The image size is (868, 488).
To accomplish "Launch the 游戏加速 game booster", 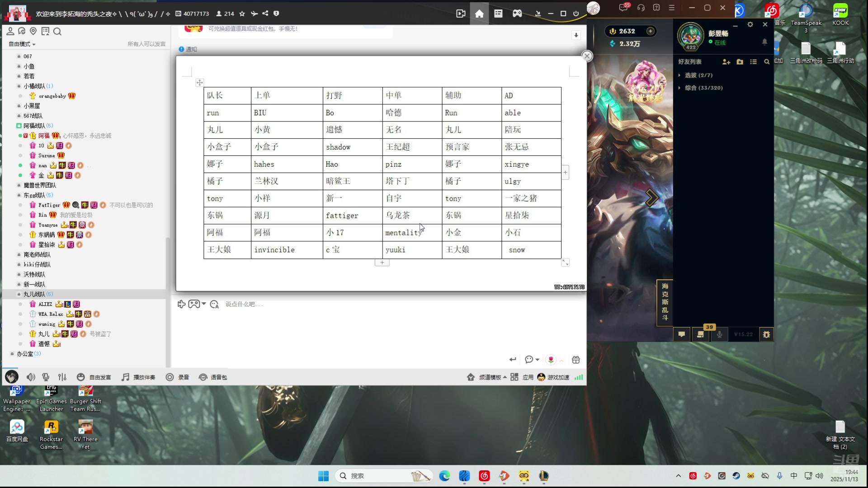I will tap(552, 377).
